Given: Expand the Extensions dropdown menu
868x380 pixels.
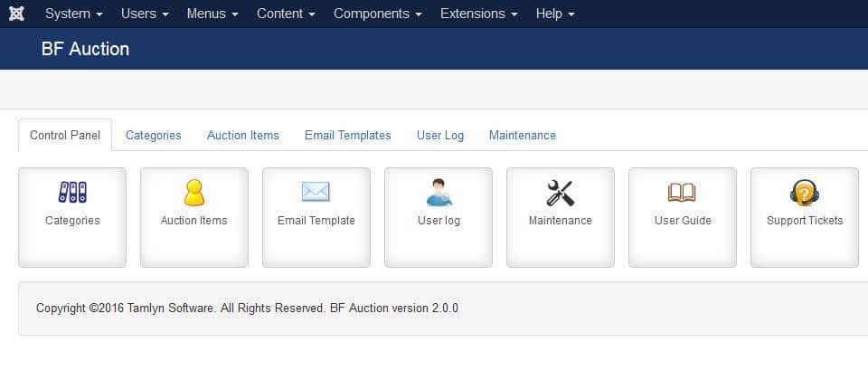Looking at the screenshot, I should 479,14.
